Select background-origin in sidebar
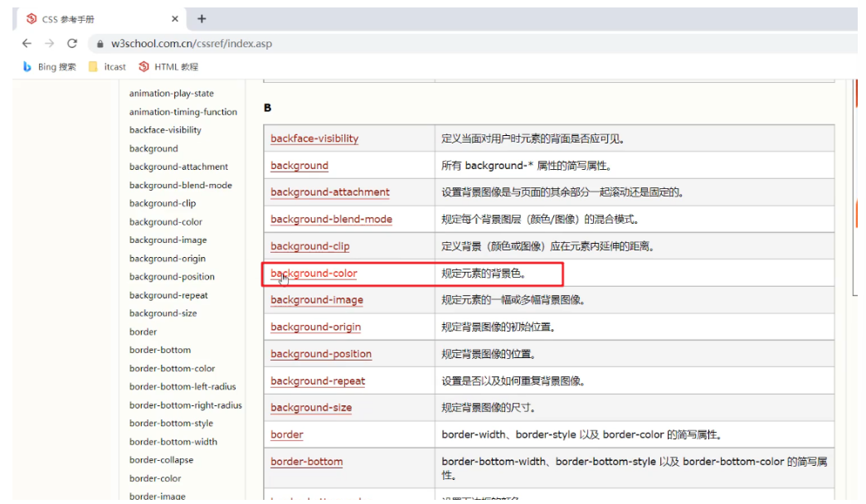The width and height of the screenshot is (866, 504). 168,259
